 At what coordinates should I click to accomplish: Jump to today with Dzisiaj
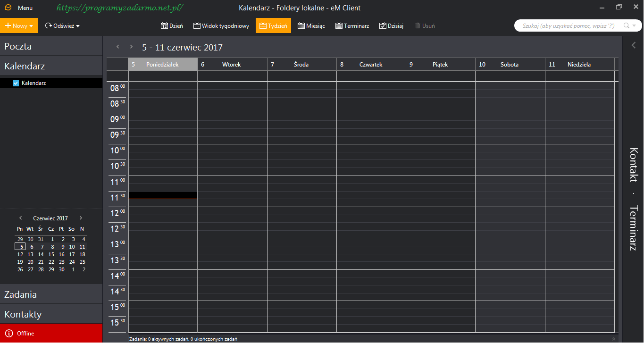[391, 26]
